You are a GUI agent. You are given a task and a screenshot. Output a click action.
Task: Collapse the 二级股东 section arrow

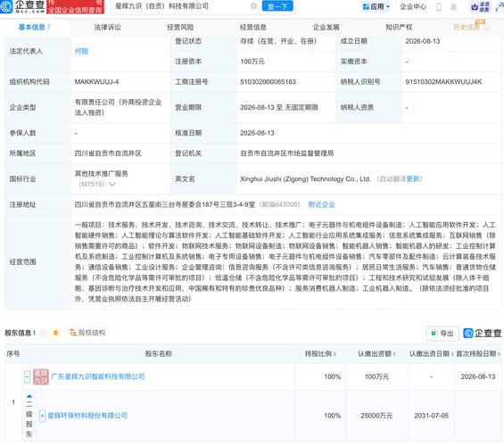point(29,396)
